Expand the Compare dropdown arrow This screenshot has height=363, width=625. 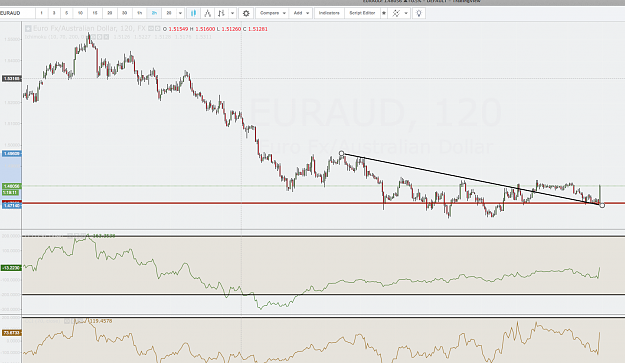click(x=284, y=13)
